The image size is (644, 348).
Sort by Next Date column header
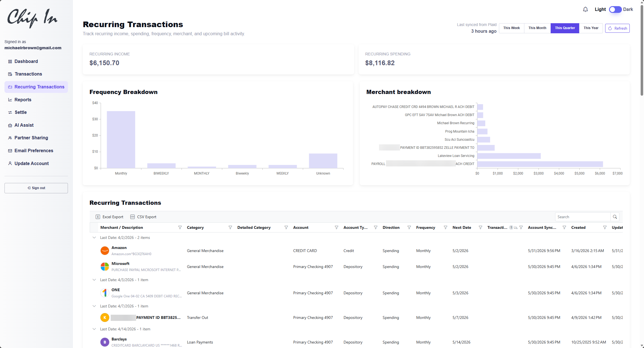click(462, 227)
